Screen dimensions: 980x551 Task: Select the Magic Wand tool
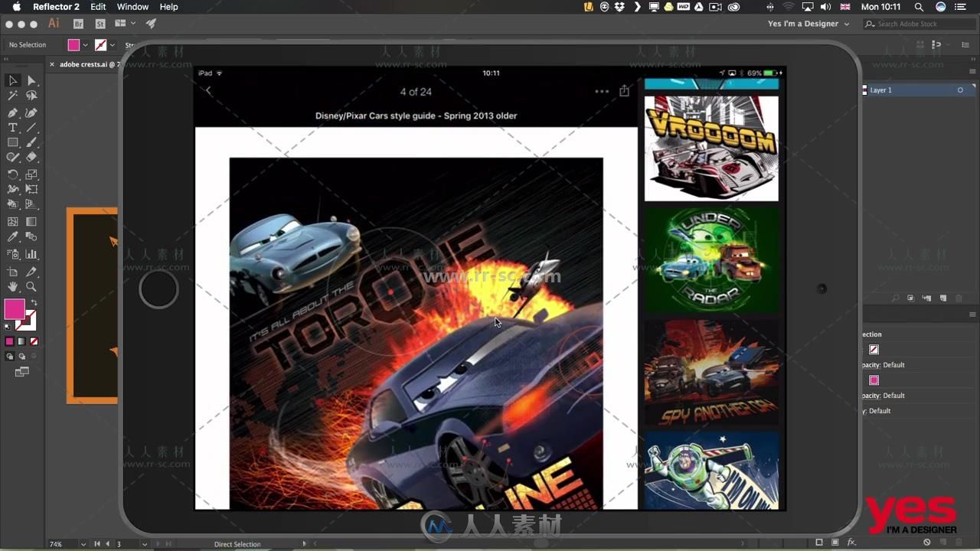13,96
